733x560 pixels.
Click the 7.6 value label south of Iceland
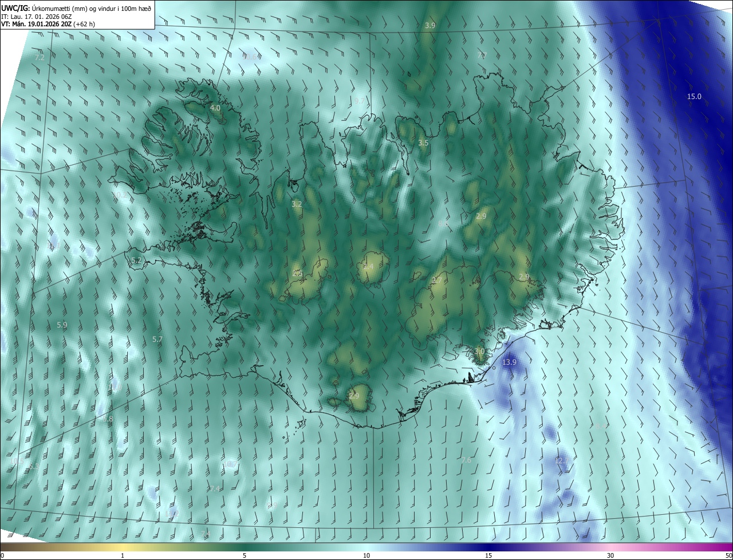(466, 460)
